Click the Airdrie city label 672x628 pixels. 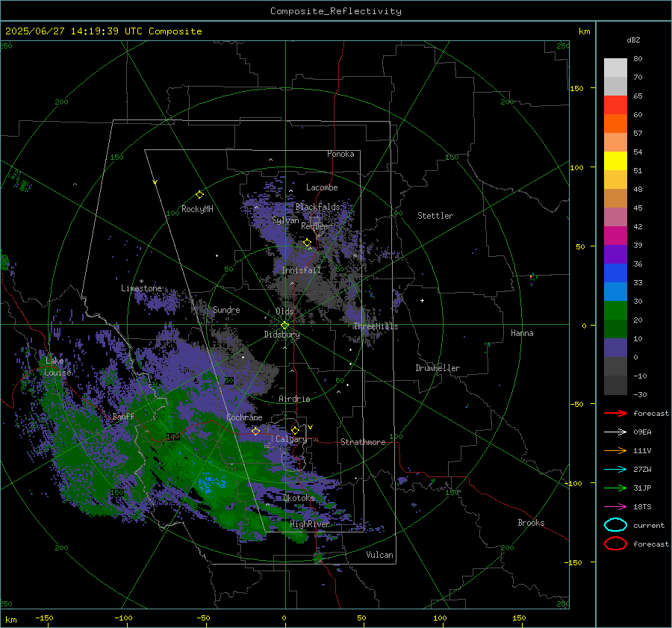[294, 399]
